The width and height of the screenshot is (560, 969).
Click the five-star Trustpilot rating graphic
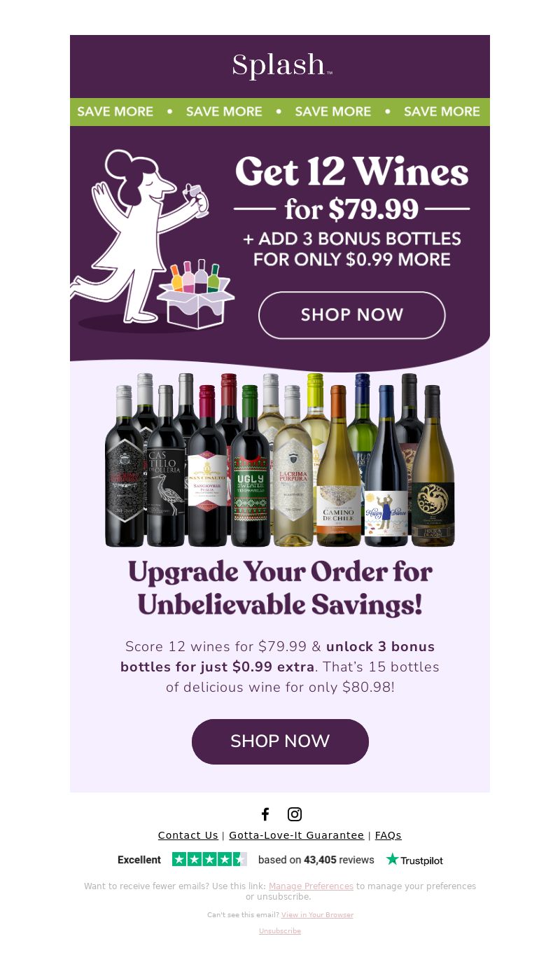coord(209,859)
